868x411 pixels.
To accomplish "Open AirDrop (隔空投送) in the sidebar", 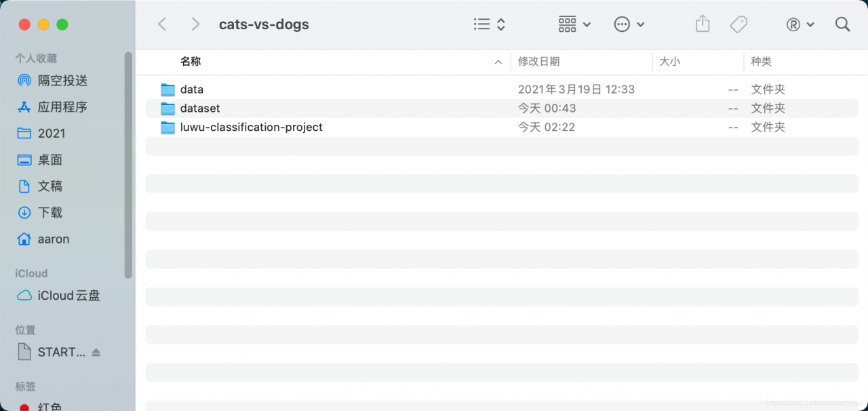I will (x=62, y=81).
